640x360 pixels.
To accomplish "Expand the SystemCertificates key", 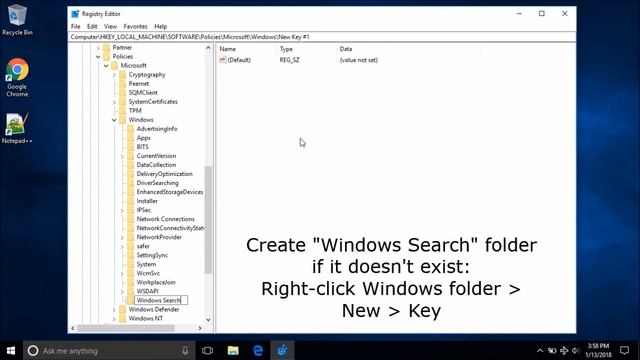I will point(114,102).
